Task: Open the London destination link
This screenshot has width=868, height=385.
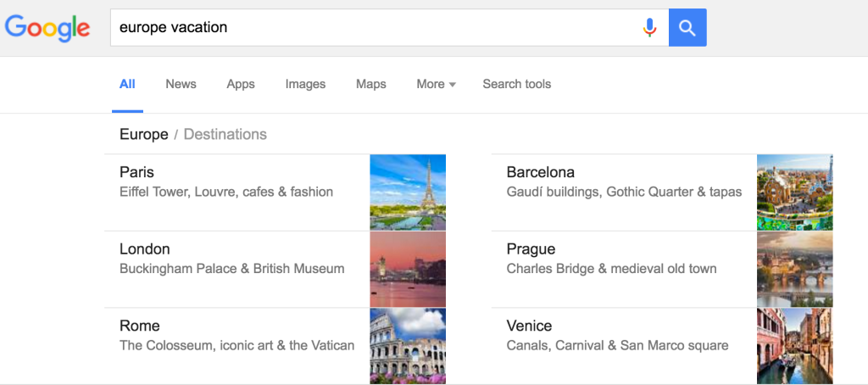Action: [145, 249]
